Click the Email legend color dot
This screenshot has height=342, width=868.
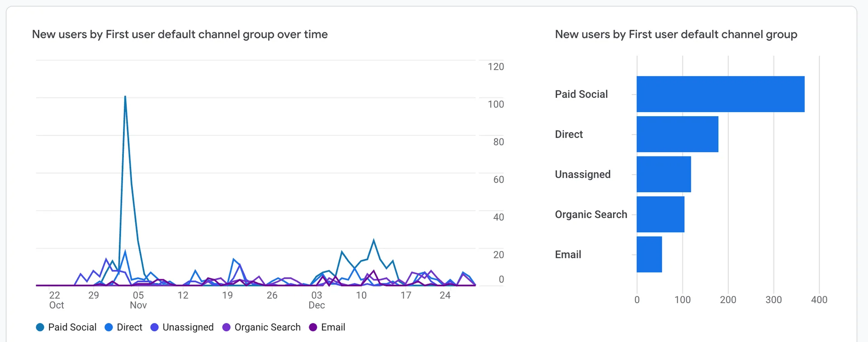point(313,327)
